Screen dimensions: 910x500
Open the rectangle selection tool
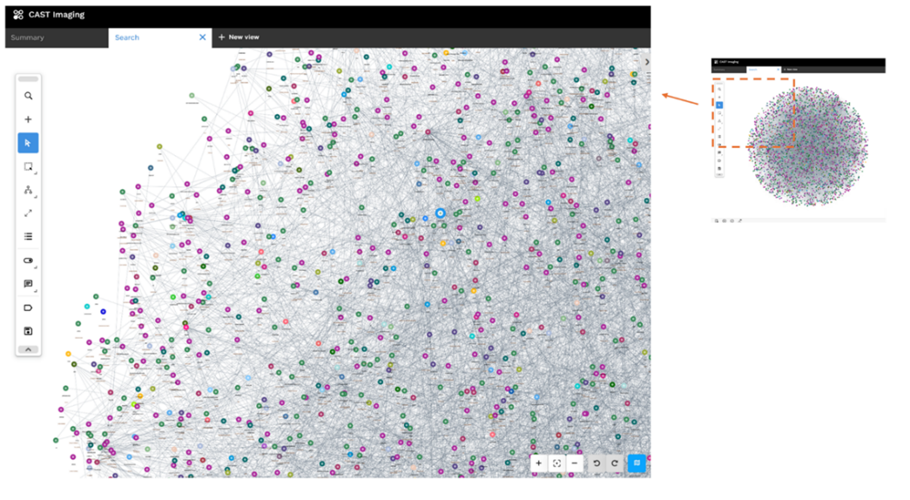(x=28, y=167)
